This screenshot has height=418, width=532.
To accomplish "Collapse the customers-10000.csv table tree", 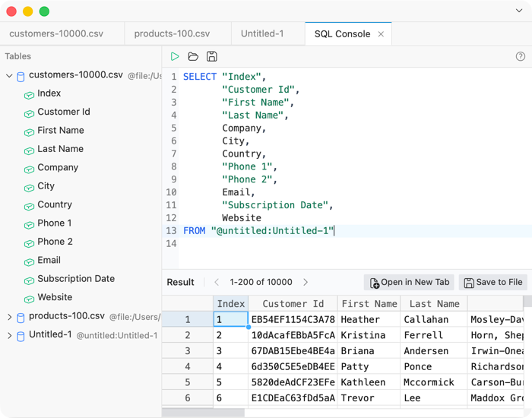I will point(9,76).
